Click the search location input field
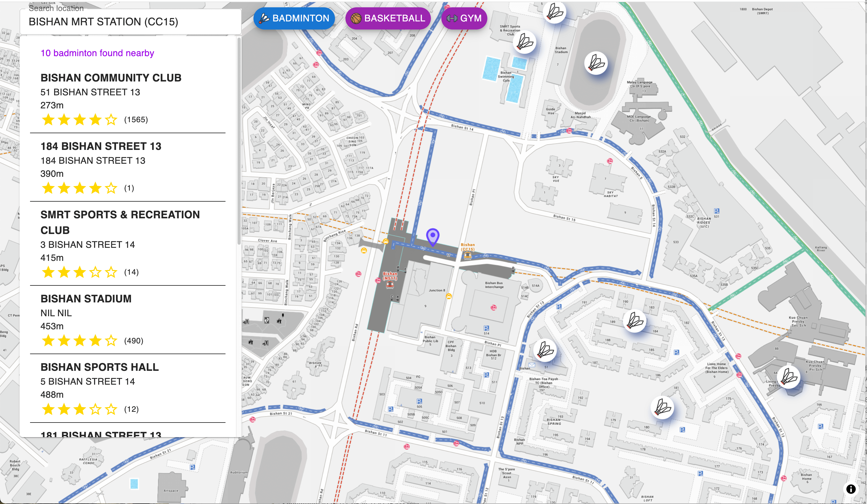This screenshot has width=867, height=504. tap(131, 22)
